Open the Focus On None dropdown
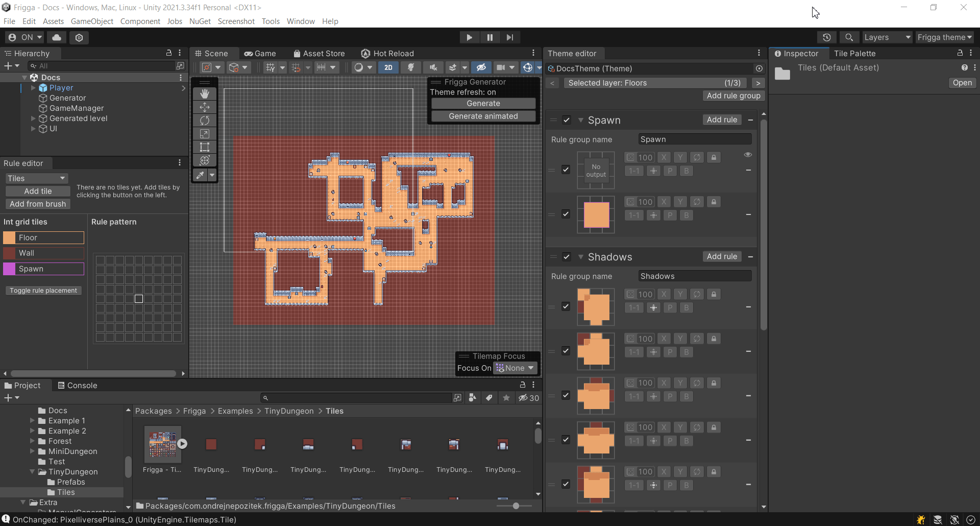 point(515,368)
